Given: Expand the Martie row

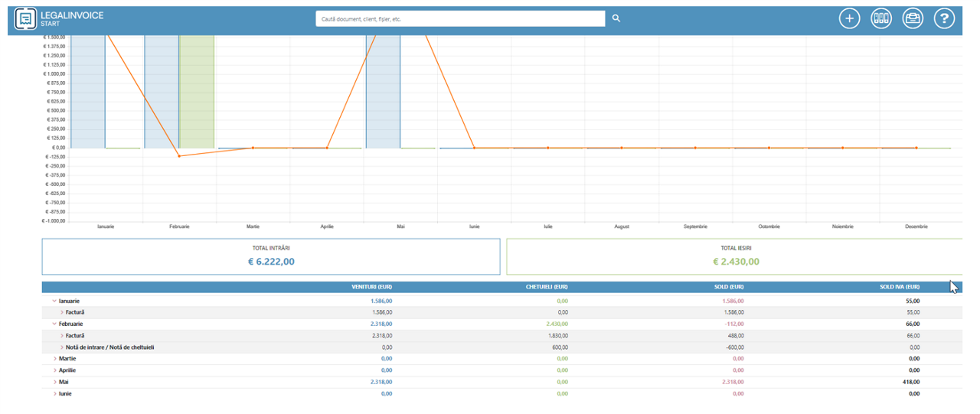Looking at the screenshot, I should tap(54, 358).
